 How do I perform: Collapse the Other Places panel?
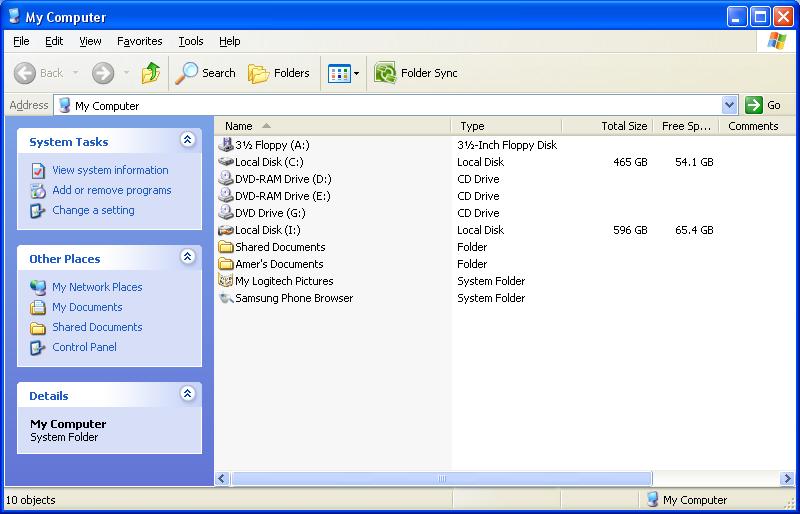187,258
